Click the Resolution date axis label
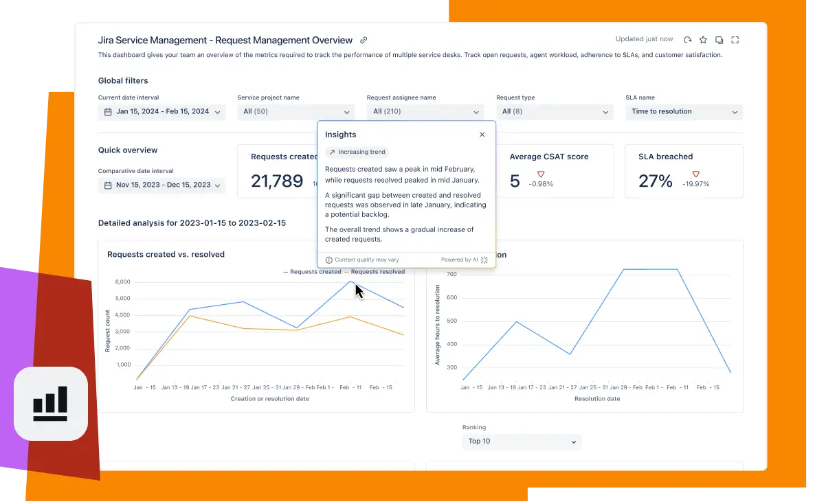The height and width of the screenshot is (504, 826). [x=597, y=399]
